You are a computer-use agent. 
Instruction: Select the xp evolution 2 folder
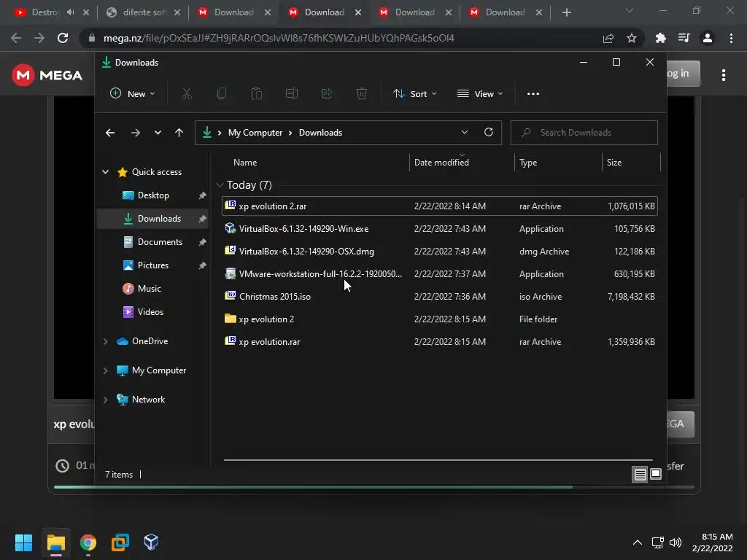(440, 319)
